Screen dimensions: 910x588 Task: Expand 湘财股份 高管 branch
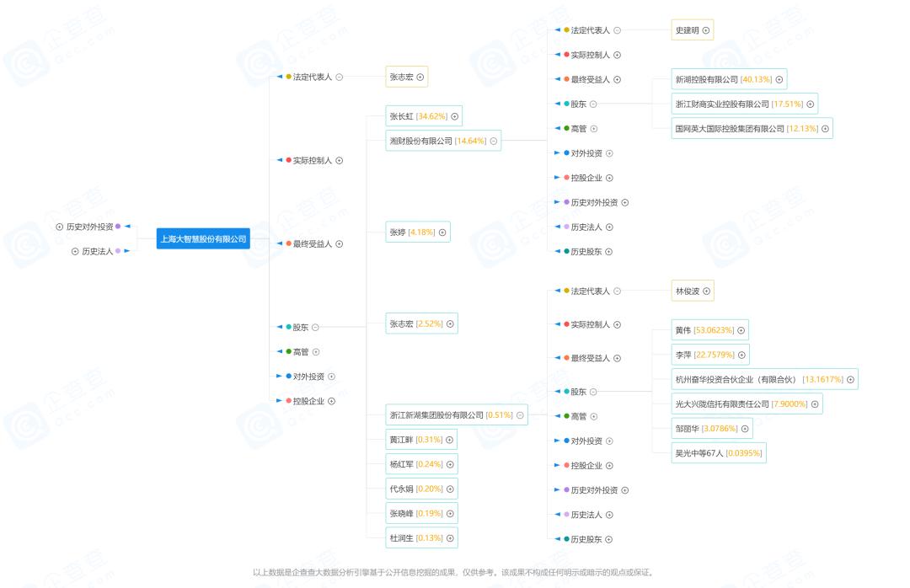594,129
